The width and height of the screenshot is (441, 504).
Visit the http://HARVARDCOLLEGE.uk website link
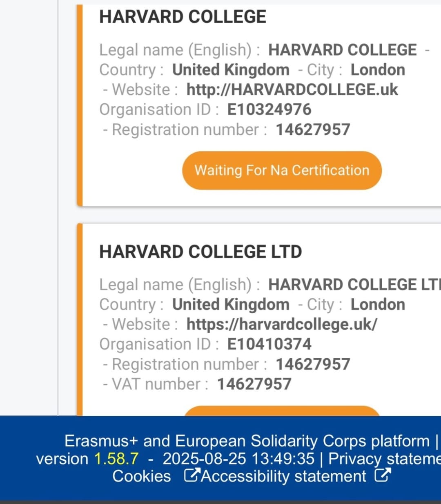point(292,90)
